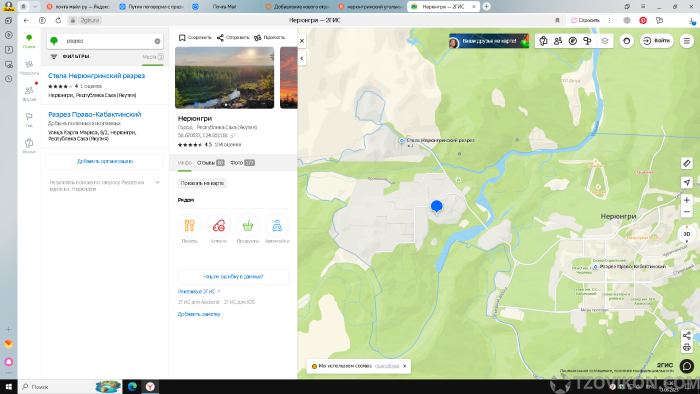Image resolution: width=700 pixels, height=394 pixels.
Task: Open Стела Нерюнгринский разрез result
Action: (96, 75)
